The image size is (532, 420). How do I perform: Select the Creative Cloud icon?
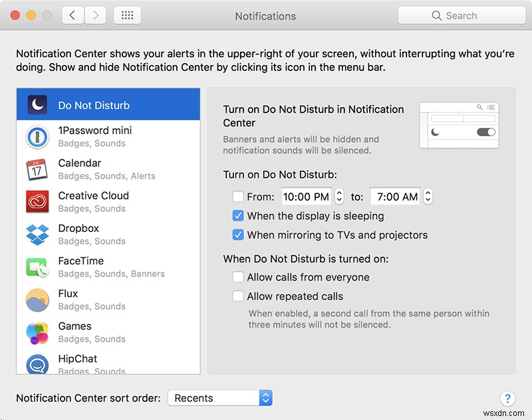[x=37, y=201]
